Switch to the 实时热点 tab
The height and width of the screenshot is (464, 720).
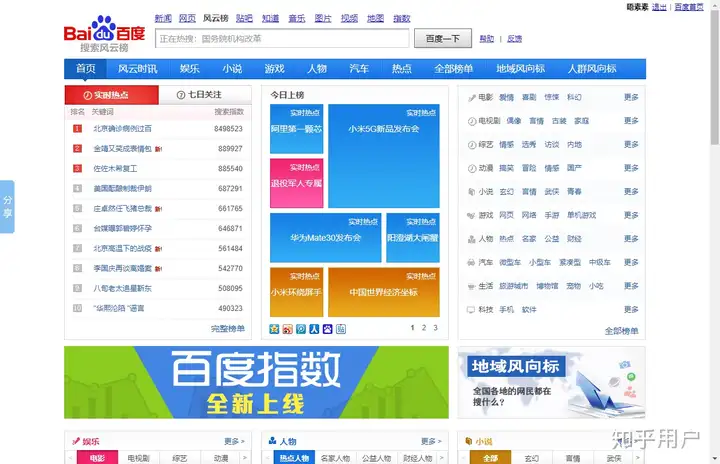click(x=112, y=95)
